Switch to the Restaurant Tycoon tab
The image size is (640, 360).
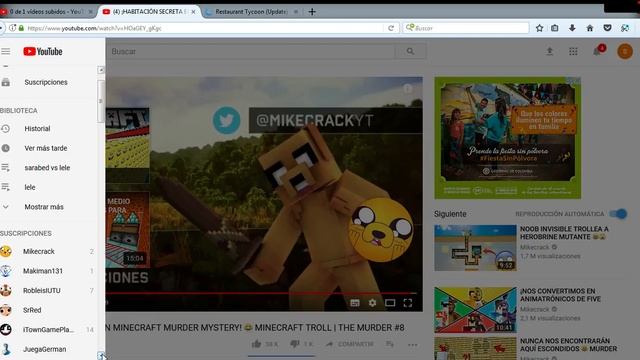tap(251, 12)
